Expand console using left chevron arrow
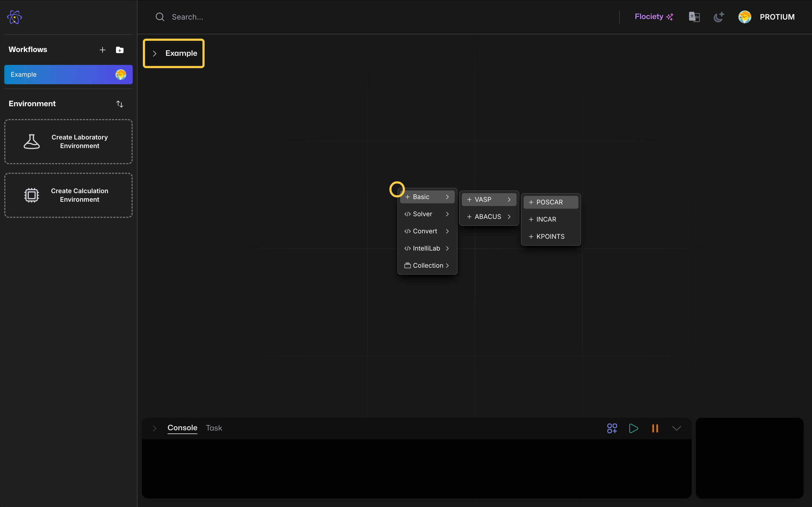The height and width of the screenshot is (507, 812). (x=154, y=428)
